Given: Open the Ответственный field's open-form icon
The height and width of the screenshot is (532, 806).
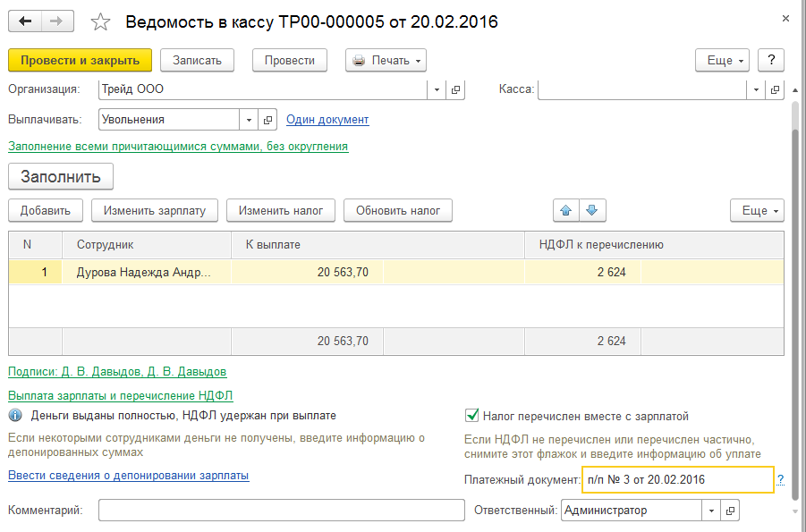Looking at the screenshot, I should tap(731, 511).
